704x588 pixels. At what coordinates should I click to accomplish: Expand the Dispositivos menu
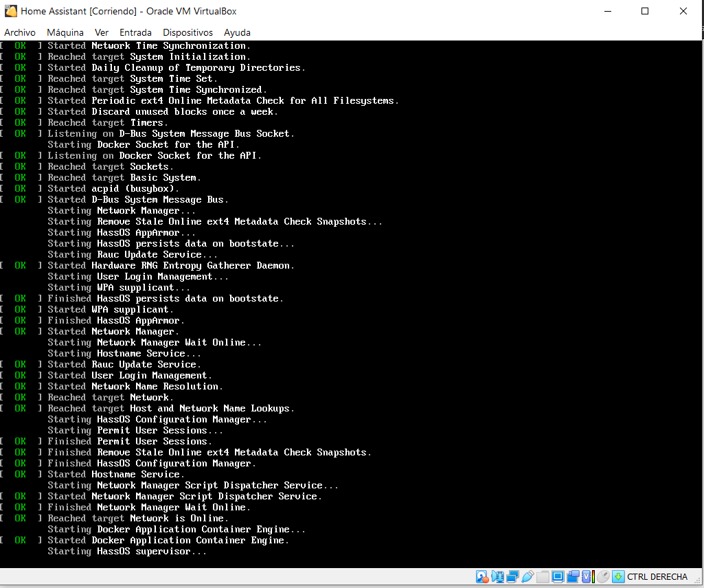[188, 32]
